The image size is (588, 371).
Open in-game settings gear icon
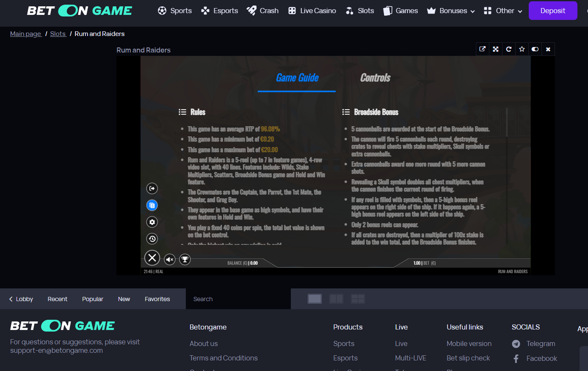click(152, 222)
